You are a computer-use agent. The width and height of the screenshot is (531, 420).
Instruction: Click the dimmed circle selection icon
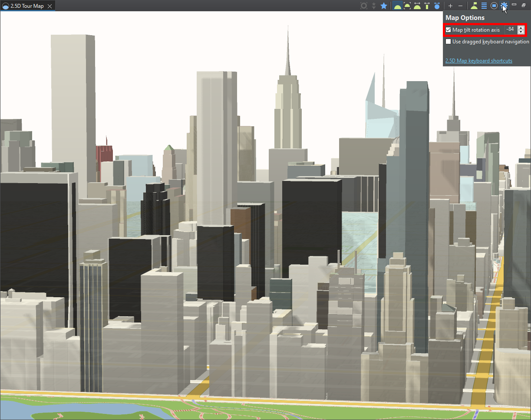pos(363,6)
